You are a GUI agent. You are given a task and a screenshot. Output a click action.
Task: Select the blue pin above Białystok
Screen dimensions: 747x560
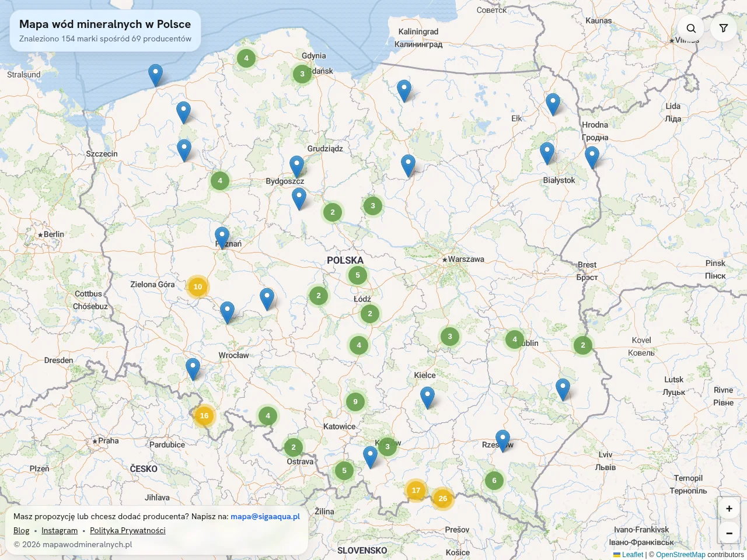click(x=547, y=153)
